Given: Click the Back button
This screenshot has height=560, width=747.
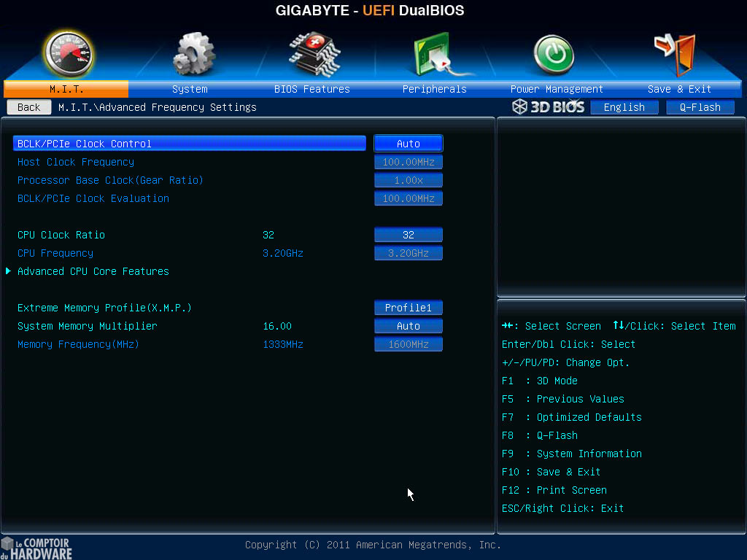Looking at the screenshot, I should (x=28, y=106).
